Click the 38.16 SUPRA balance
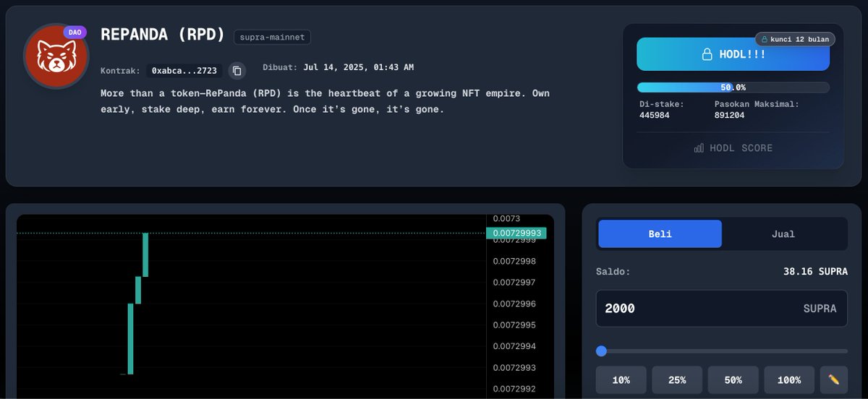 (815, 272)
